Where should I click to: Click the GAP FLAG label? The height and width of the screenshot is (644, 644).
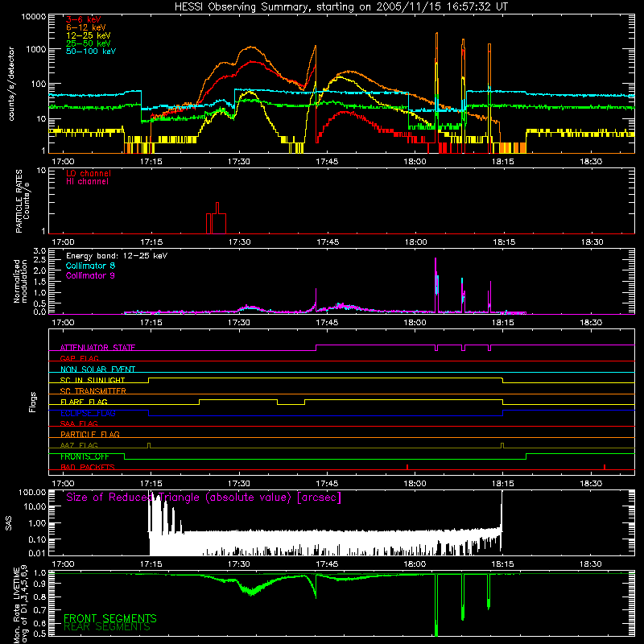point(79,358)
